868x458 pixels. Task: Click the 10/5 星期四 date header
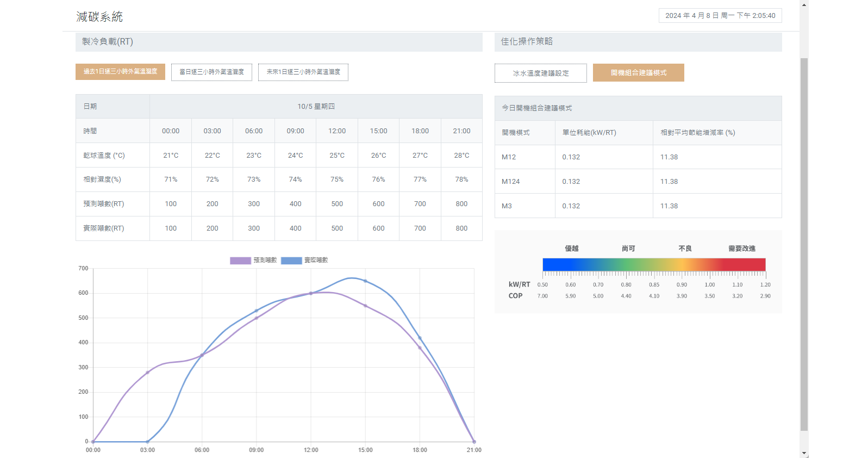point(316,107)
